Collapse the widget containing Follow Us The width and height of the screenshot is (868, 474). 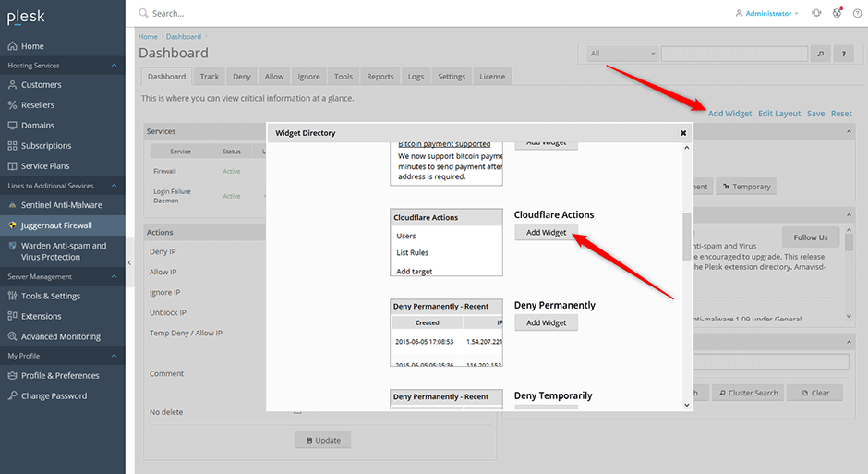[x=849, y=215]
